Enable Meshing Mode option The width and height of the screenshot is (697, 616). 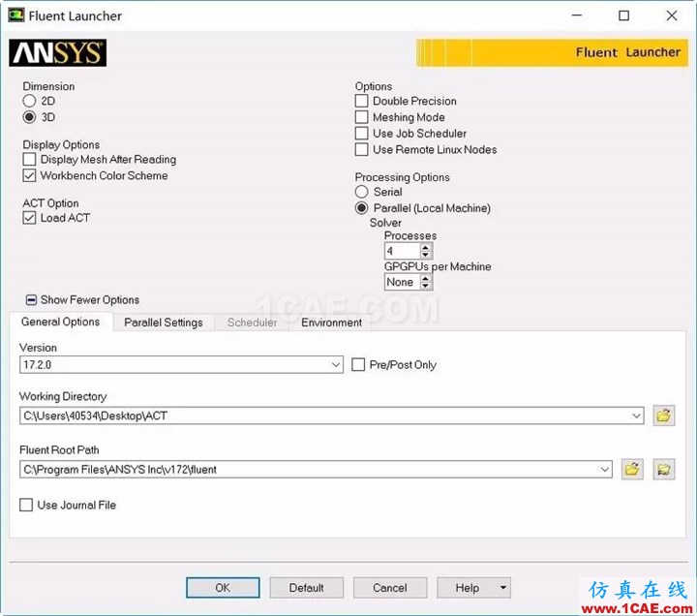coord(361,117)
